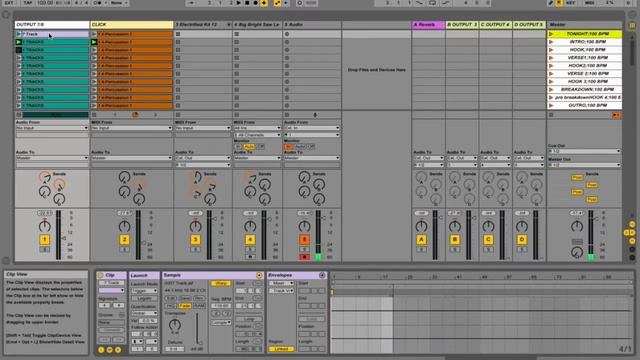Adjust track 1 pan knob
Viewport: 640px width, 360px height.
pyautogui.click(x=44, y=226)
